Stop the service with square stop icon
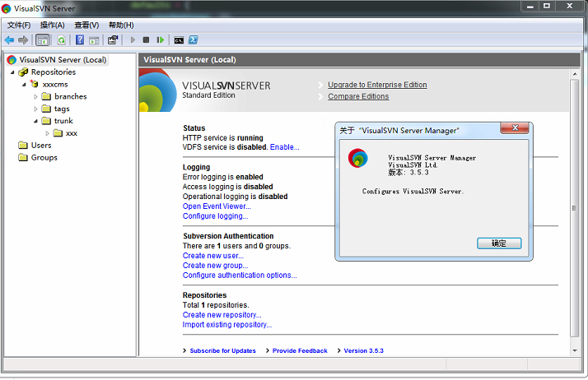Viewport: 588px width, 380px height. (x=147, y=40)
